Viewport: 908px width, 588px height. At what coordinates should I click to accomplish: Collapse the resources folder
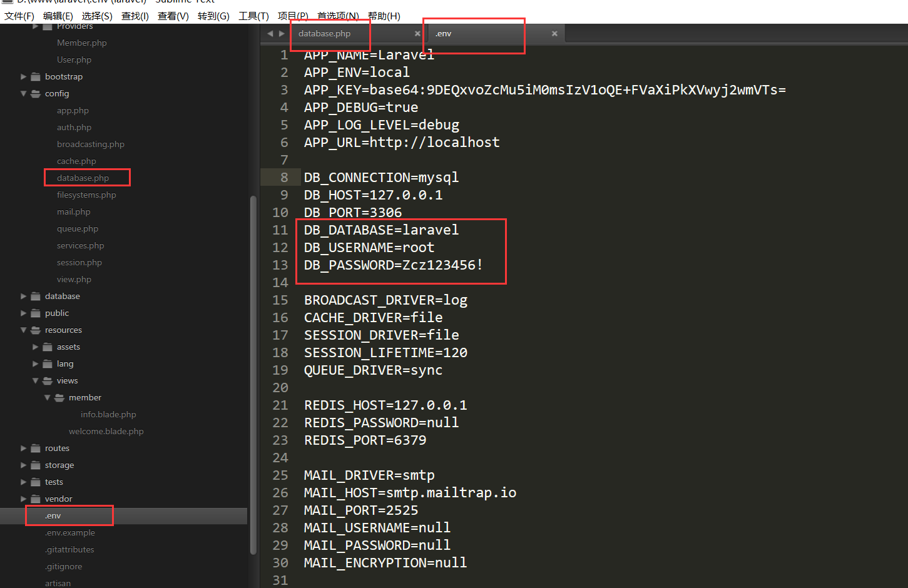point(24,330)
